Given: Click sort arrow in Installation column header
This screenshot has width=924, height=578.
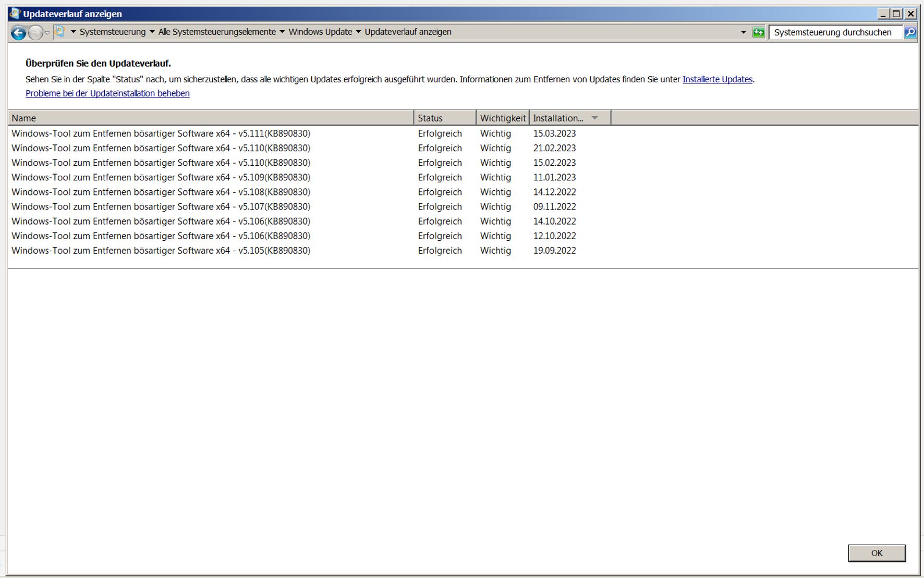Looking at the screenshot, I should [x=594, y=118].
